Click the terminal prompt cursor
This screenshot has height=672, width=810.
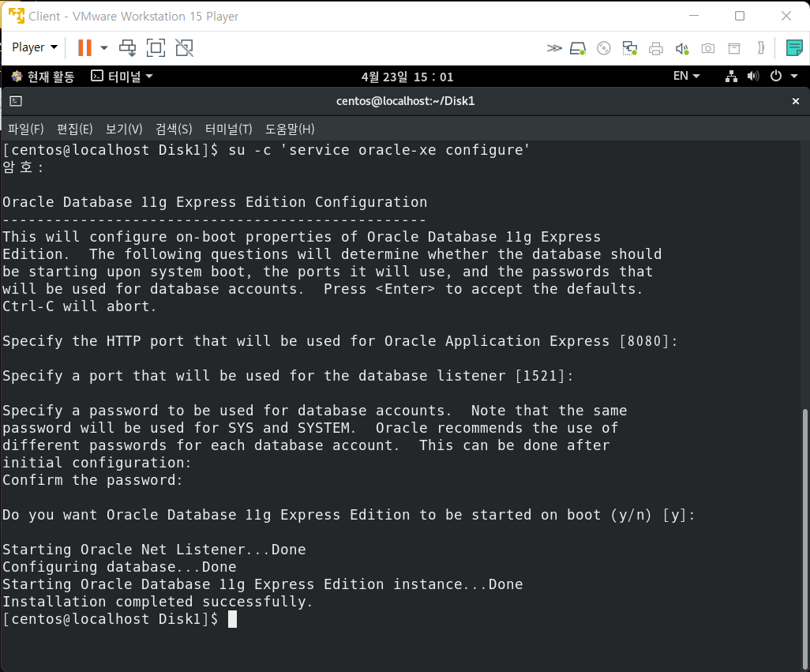pyautogui.click(x=232, y=619)
